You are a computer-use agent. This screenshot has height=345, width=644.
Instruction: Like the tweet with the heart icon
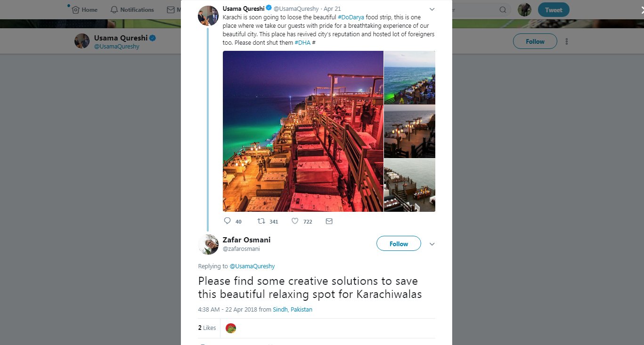click(295, 221)
